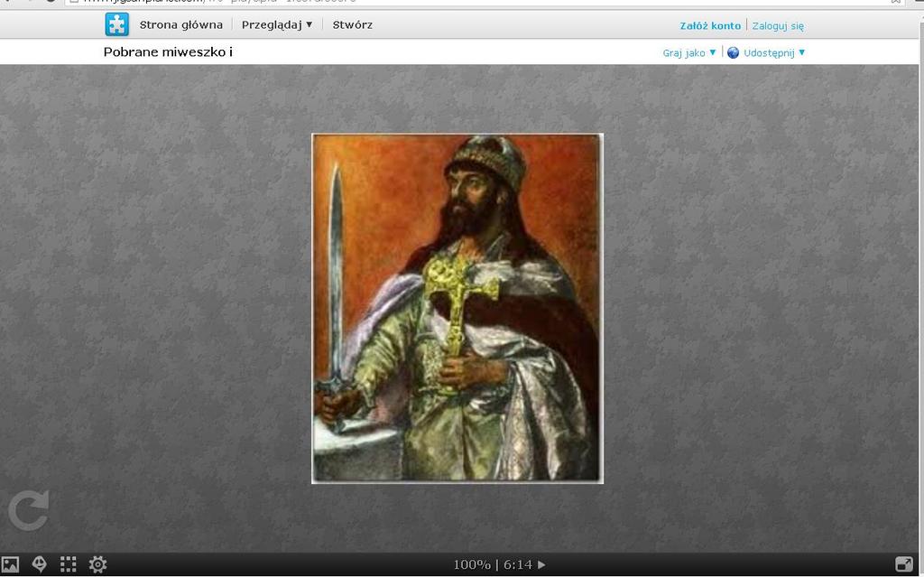The image size is (924, 577).
Task: Click the puzzle title Pobrane miweszko i
Action: (x=168, y=51)
